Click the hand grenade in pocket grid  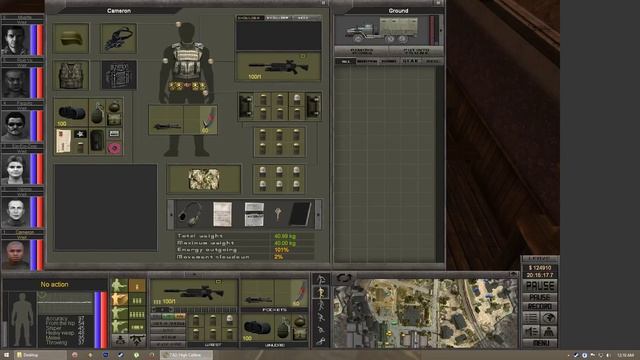pyautogui.click(x=97, y=113)
